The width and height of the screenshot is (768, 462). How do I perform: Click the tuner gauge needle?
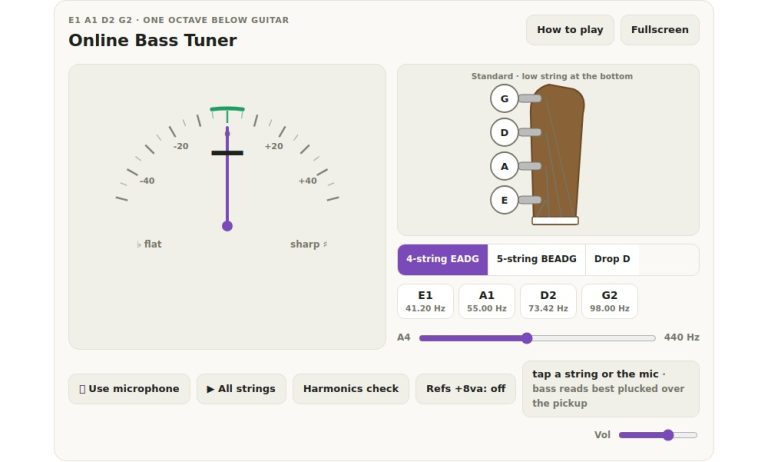click(227, 179)
